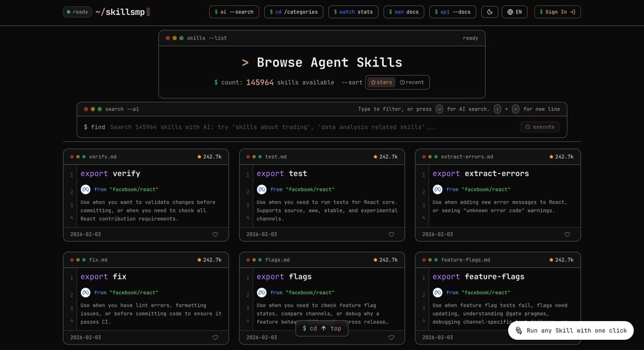Favorite the fix skill heart icon
644x350 pixels.
[x=215, y=338]
